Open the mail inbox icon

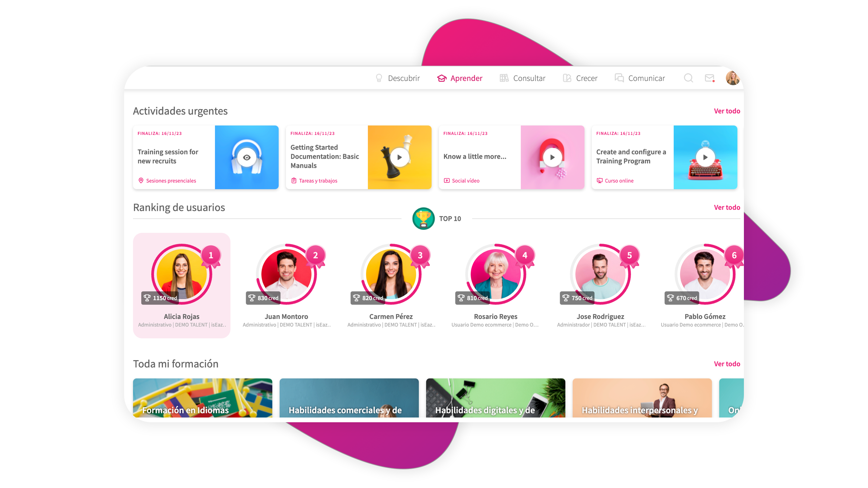(x=709, y=78)
